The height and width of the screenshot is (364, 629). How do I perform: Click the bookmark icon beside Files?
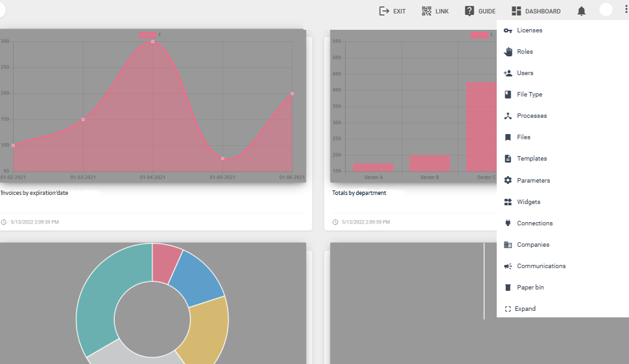click(x=508, y=137)
